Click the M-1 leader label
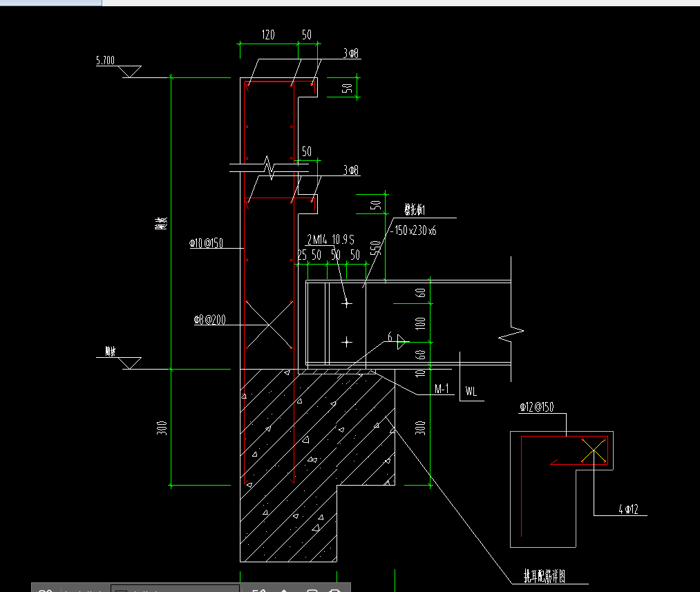Screen dimensions: 700x592 coord(442,389)
